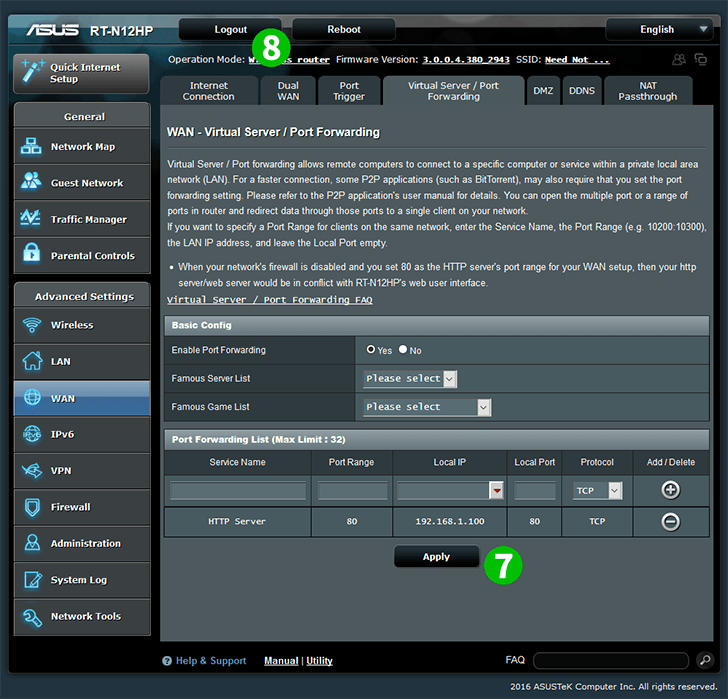Open the Manual link
Screen dimensions: 728x699
pos(281,661)
